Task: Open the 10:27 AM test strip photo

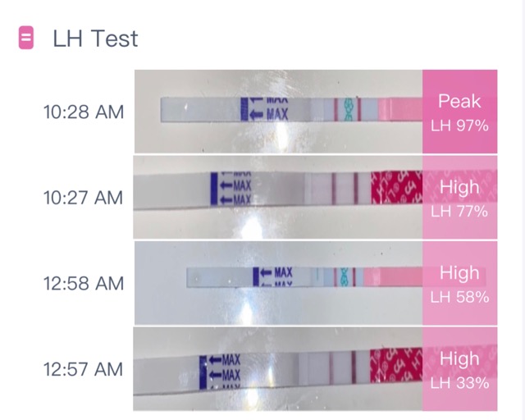Action: tap(278, 197)
